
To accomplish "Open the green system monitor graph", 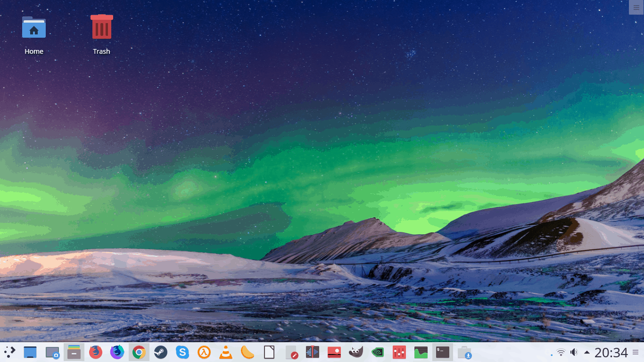I will click(x=421, y=352).
